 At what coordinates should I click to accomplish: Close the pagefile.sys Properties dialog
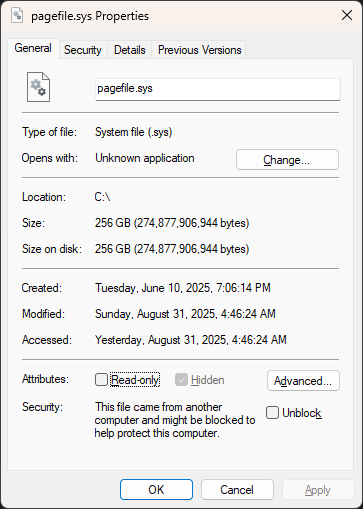(x=347, y=15)
